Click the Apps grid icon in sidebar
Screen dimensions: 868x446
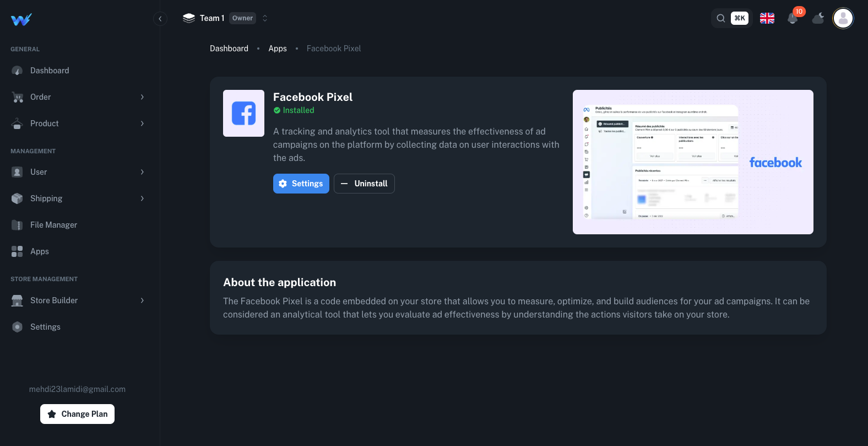pyautogui.click(x=17, y=251)
